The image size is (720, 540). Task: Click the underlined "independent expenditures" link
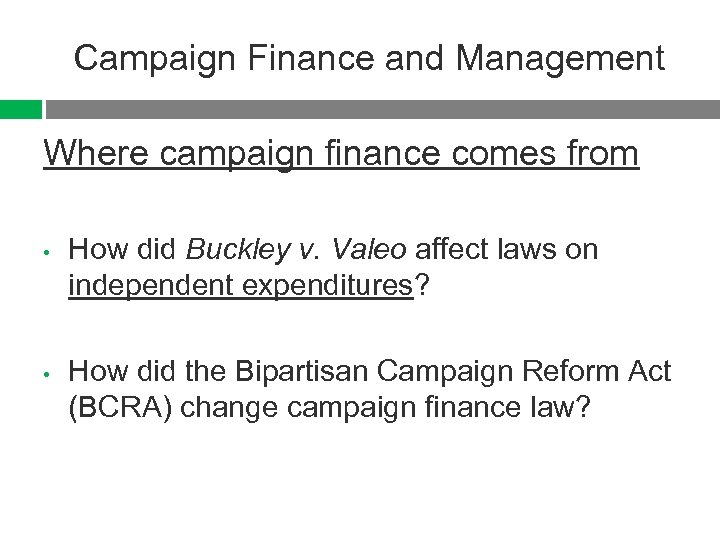point(240,285)
